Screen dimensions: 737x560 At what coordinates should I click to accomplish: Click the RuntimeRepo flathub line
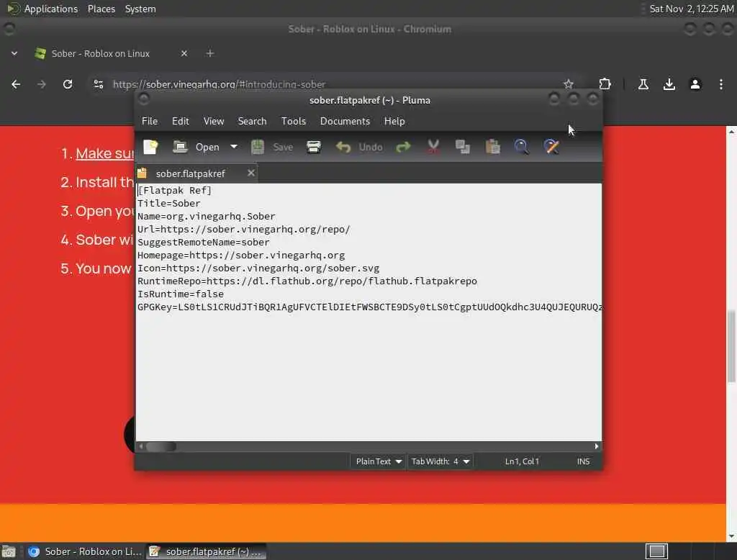coord(307,281)
